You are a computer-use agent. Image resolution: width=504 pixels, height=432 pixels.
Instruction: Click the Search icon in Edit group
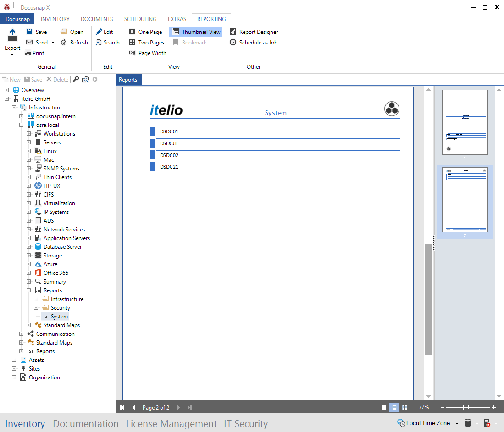coord(99,42)
